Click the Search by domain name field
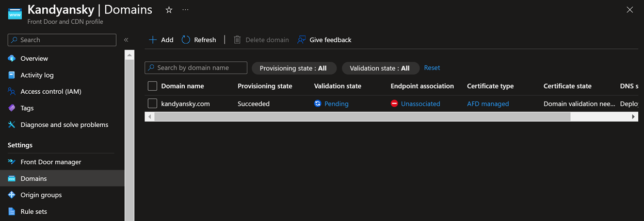 pos(196,67)
